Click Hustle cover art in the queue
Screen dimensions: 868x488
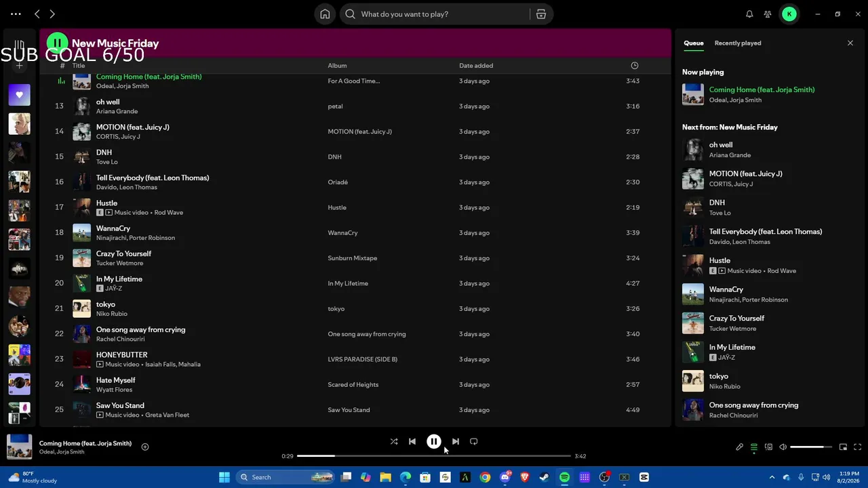[693, 265]
